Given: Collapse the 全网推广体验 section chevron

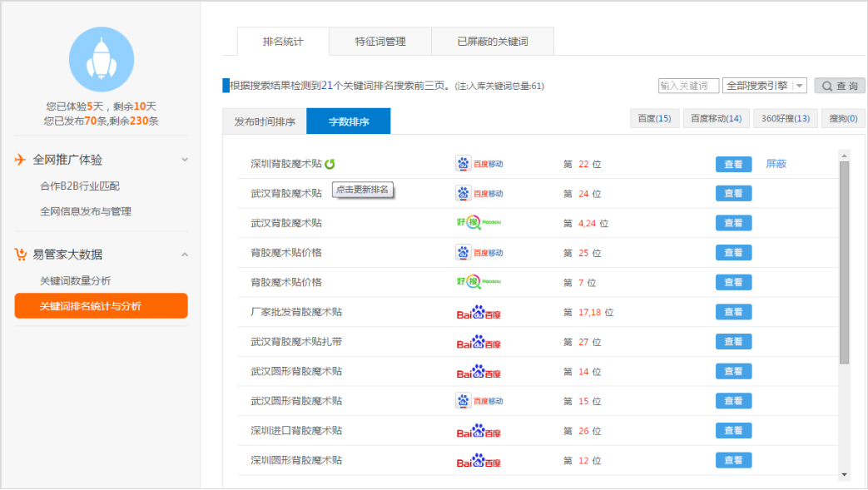Looking at the screenshot, I should point(185,160).
